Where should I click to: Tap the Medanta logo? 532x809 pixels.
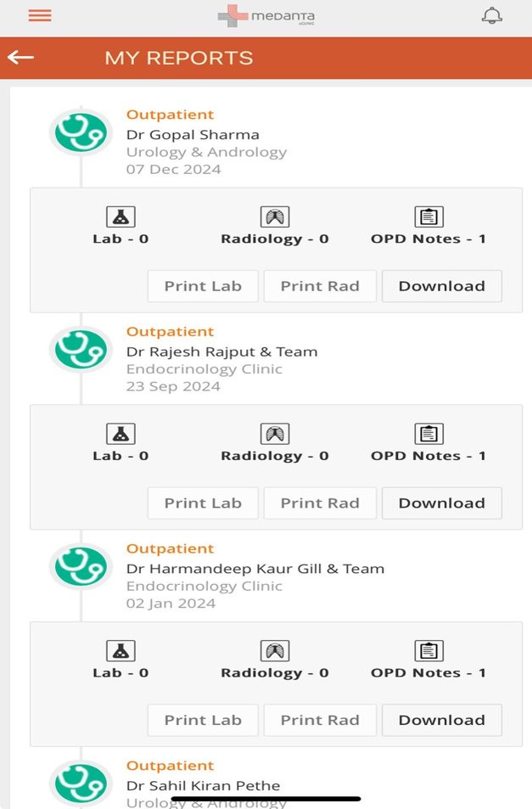[x=266, y=16]
